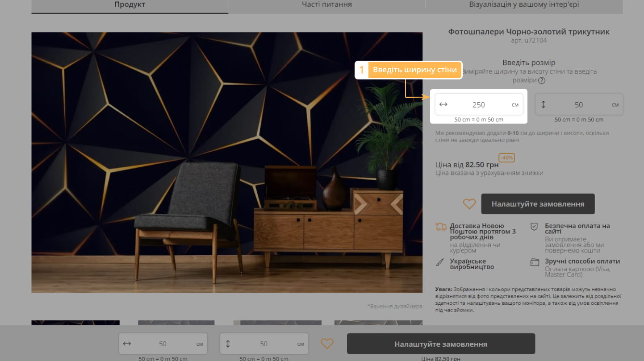The image size is (644, 361).
Task: Open the Продукт tab
Action: (130, 5)
